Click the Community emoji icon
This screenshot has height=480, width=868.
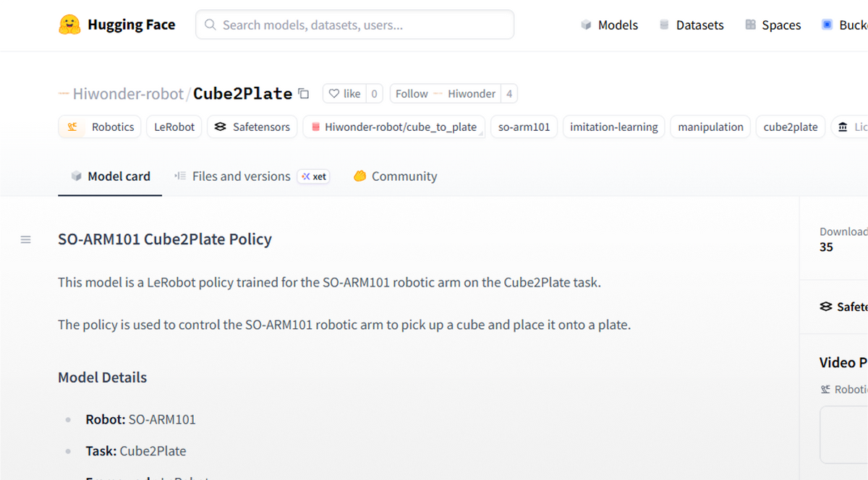point(359,176)
